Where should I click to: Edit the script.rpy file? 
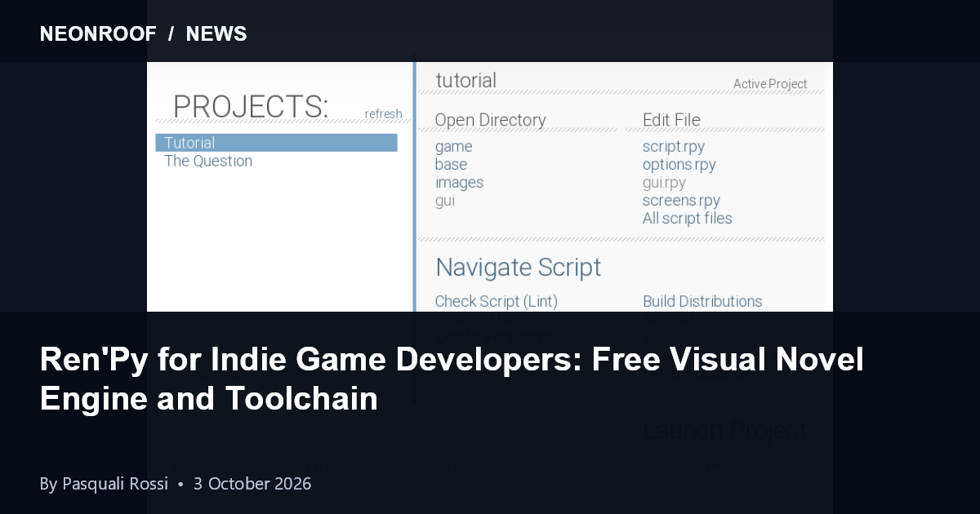[674, 147]
